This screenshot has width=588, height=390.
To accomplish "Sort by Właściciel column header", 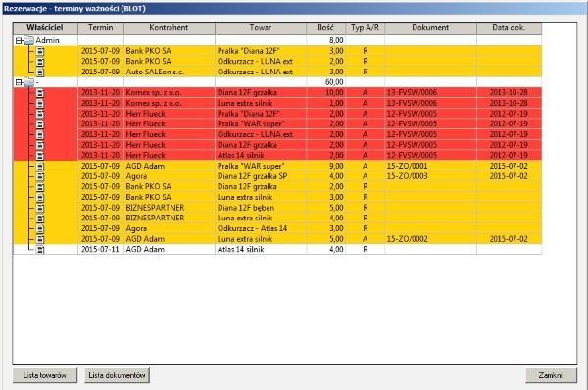I will coord(45,28).
